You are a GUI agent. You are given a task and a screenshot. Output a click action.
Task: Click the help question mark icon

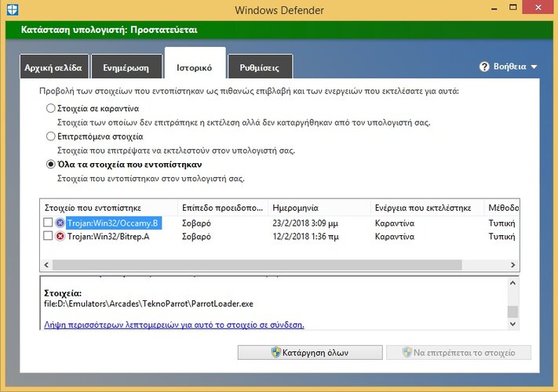[x=484, y=67]
